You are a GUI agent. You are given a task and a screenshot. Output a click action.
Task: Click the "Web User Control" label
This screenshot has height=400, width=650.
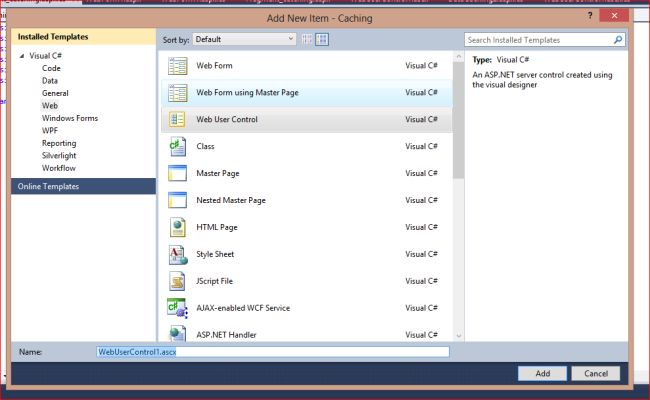point(227,119)
